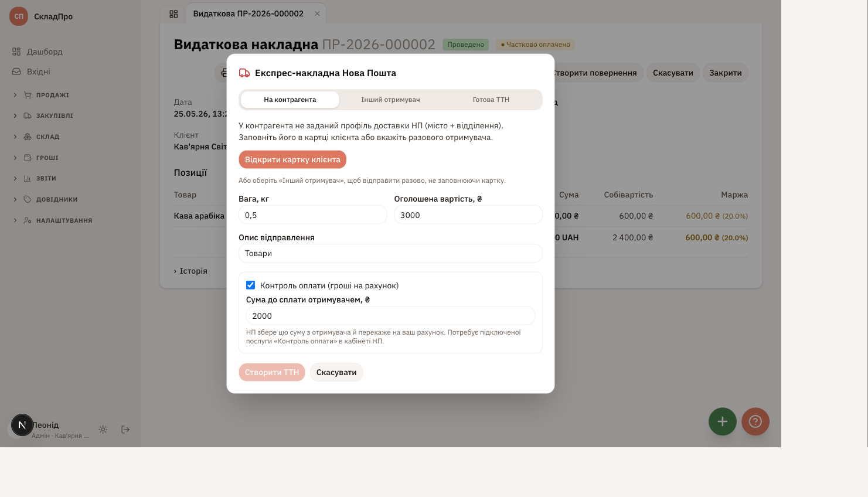
Task: Click the N user avatar
Action: [22, 425]
